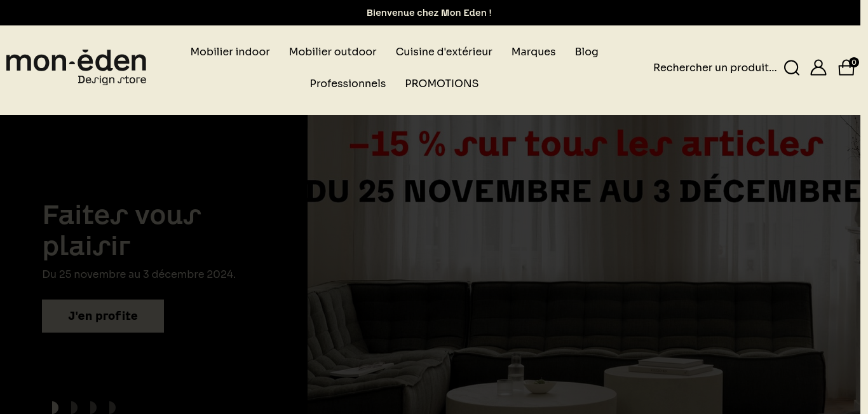Open the PROMOTIONS link
This screenshot has height=414, width=868.
point(442,83)
